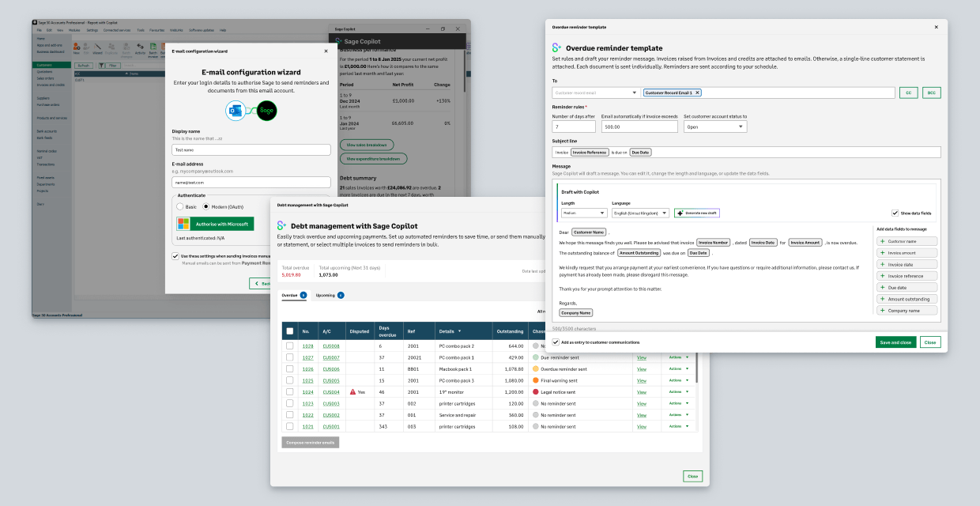Click the E-mail address input field
The height and width of the screenshot is (506, 980).
tap(251, 182)
